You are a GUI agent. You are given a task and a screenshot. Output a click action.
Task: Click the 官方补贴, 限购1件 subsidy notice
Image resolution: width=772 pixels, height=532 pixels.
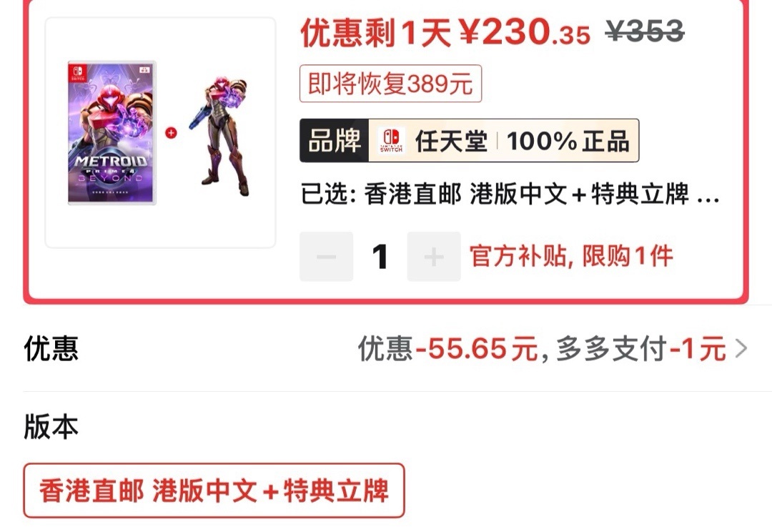click(x=571, y=256)
